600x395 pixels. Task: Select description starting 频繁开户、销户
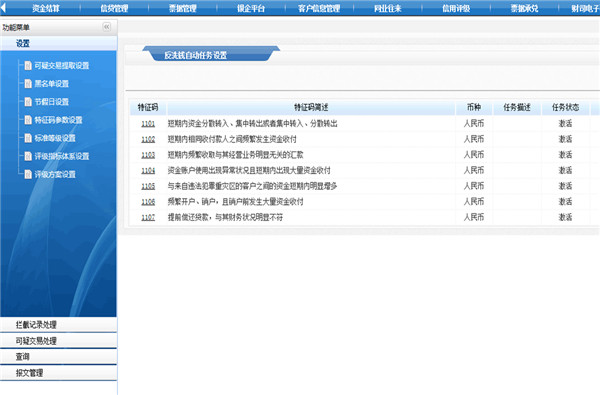click(235, 201)
